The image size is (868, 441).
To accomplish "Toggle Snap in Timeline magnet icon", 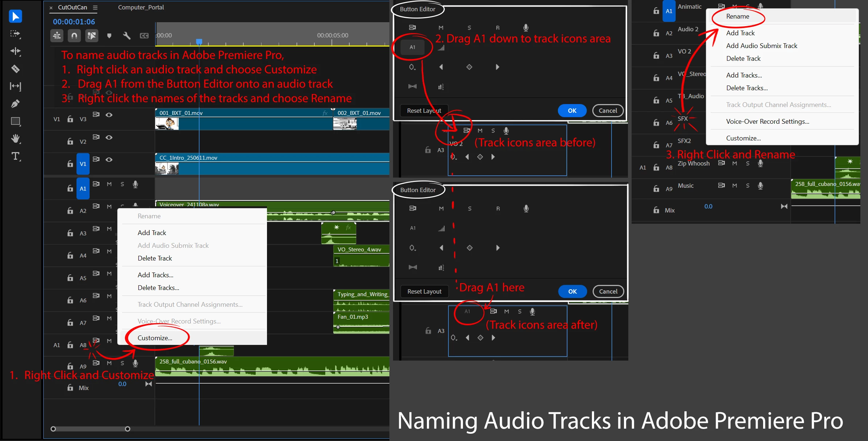I will pyautogui.click(x=74, y=36).
